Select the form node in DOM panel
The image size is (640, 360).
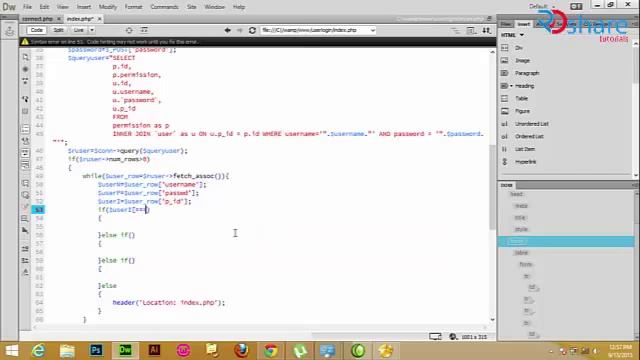tap(525, 264)
